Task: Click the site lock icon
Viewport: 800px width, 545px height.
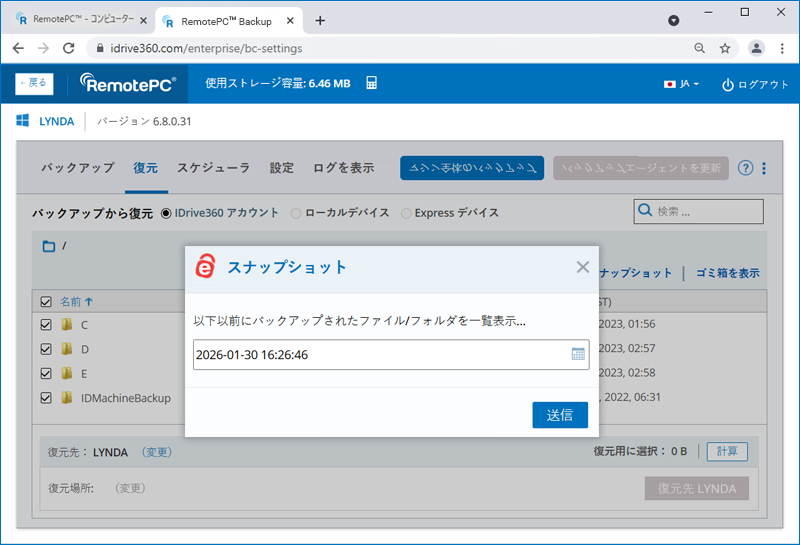Action: [100, 48]
